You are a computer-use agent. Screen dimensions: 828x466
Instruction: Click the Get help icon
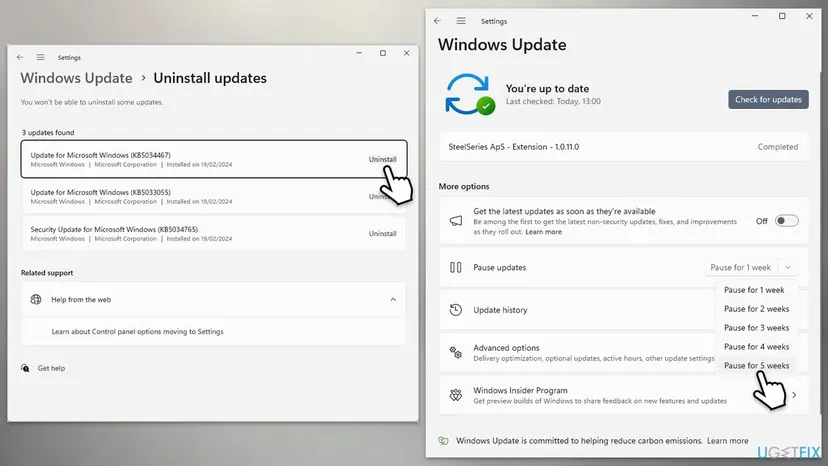[25, 368]
